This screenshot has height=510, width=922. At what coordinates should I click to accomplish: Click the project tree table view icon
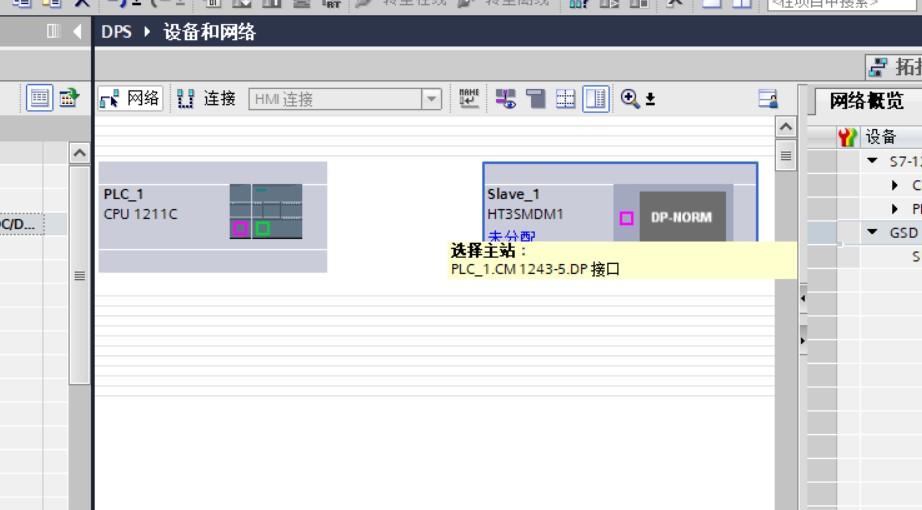click(x=39, y=98)
